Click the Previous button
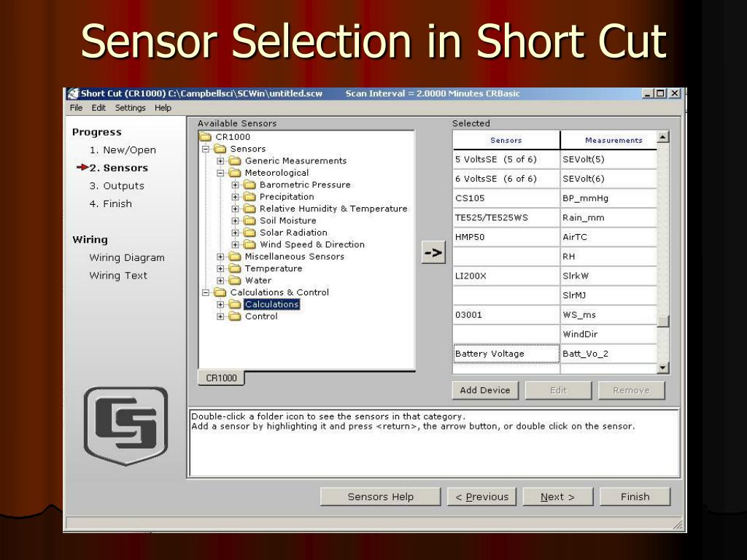This screenshot has height=560, width=747. click(481, 497)
